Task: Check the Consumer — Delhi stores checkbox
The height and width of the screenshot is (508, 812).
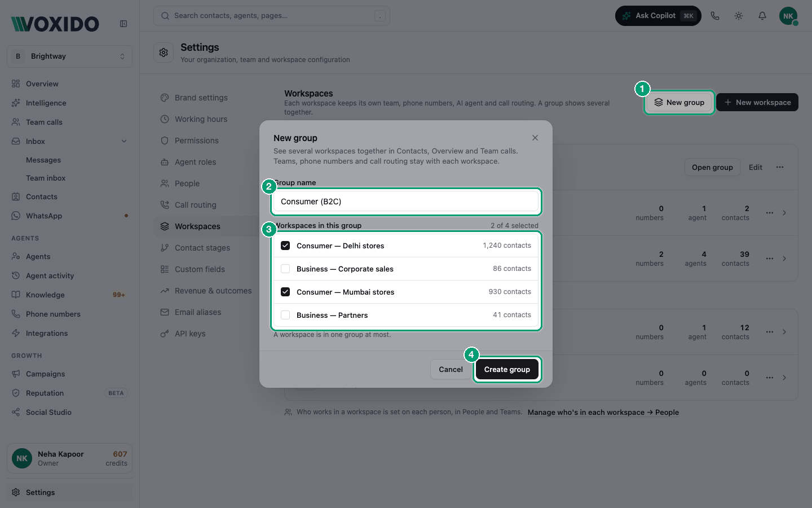Action: (285, 246)
